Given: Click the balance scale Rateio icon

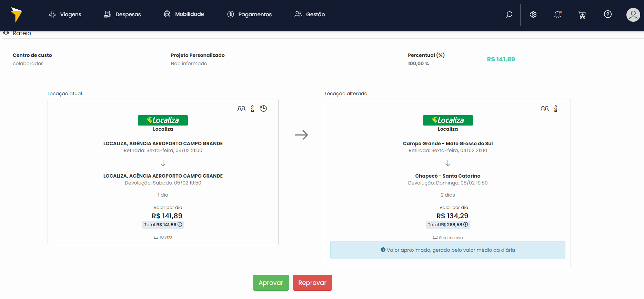Looking at the screenshot, I should pos(6,33).
